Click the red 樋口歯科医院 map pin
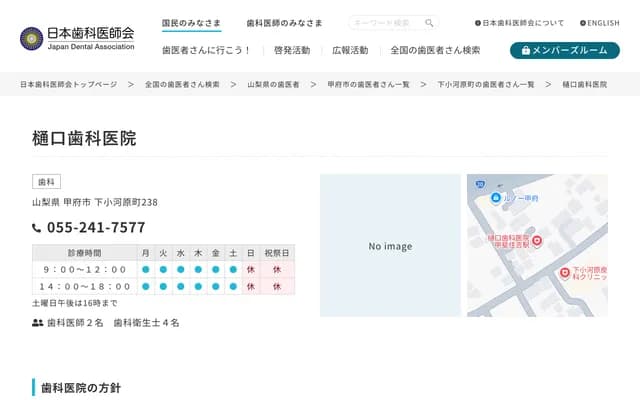Viewport: 640px width, 400px height. [535, 241]
